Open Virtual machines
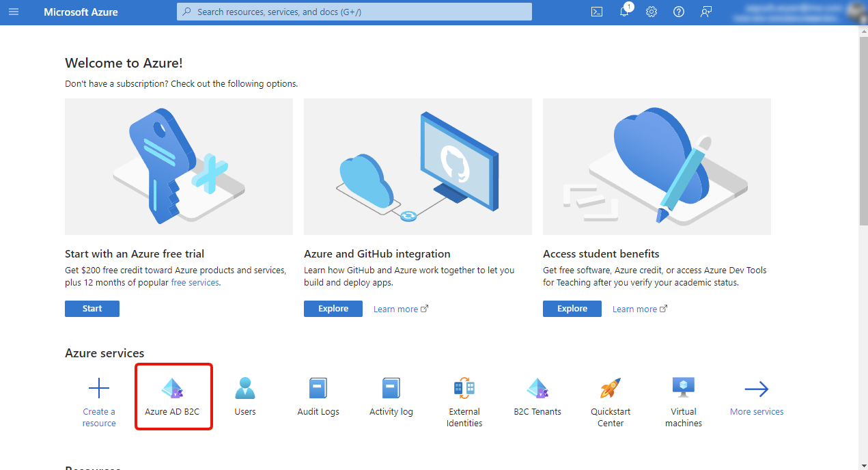Viewport: 868px width, 470px height. (x=683, y=396)
